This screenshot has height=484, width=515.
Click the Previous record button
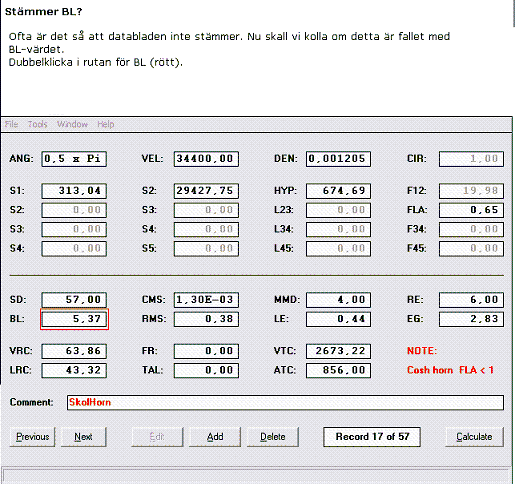click(32, 437)
